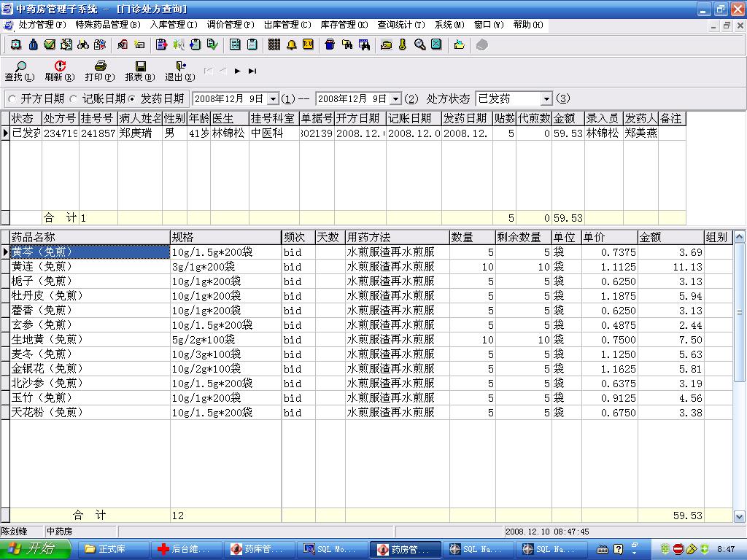747x560 pixels.
Task: Click the binoculars icon in top toolbar
Action: point(83,44)
